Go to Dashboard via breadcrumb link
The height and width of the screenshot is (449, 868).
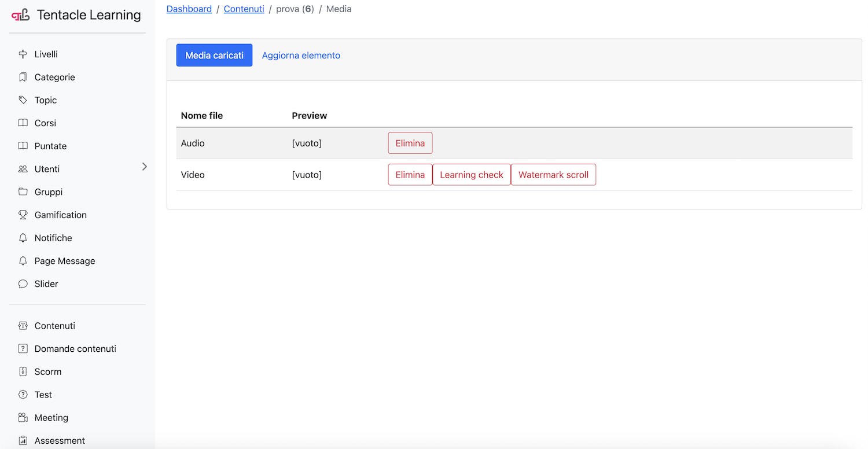[x=189, y=9]
